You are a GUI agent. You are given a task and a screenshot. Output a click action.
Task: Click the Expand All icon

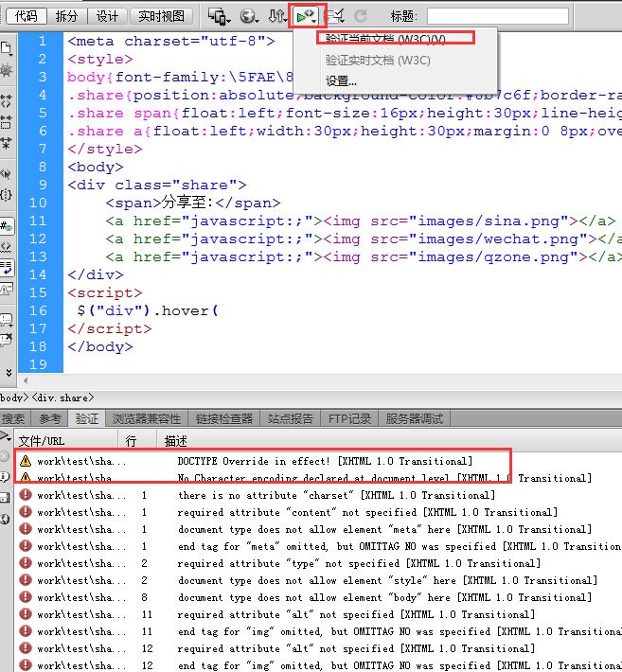pyautogui.click(x=6, y=143)
